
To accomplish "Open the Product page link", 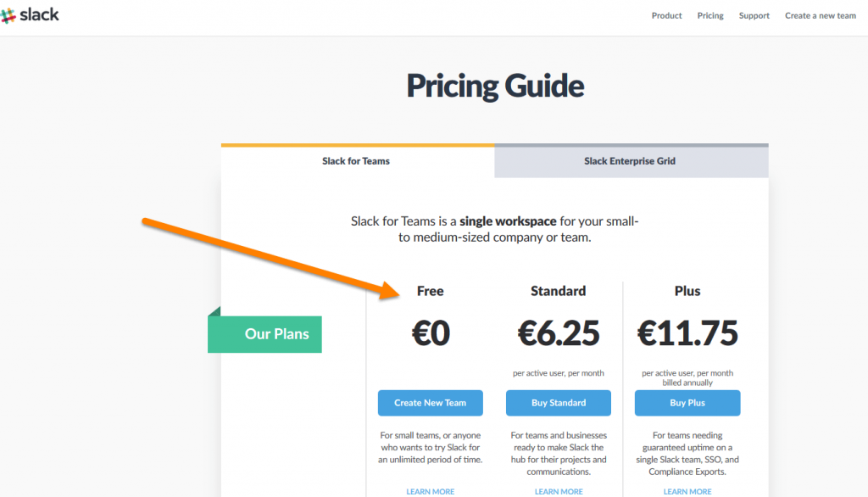I will tap(666, 15).
